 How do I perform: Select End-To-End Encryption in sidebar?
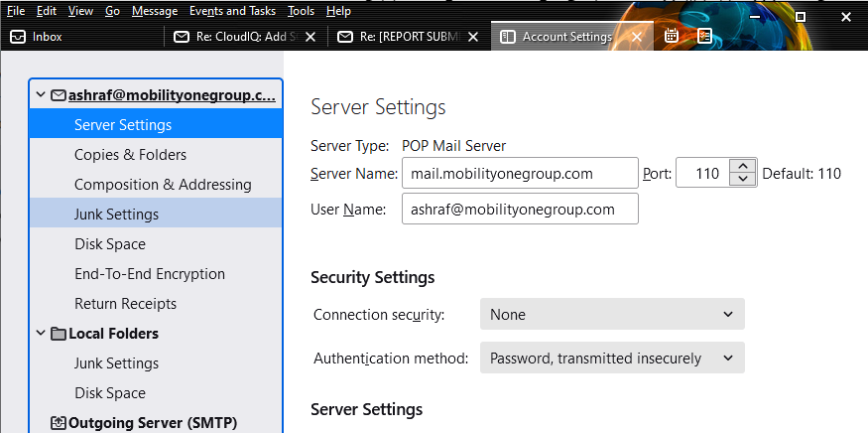[156, 274]
